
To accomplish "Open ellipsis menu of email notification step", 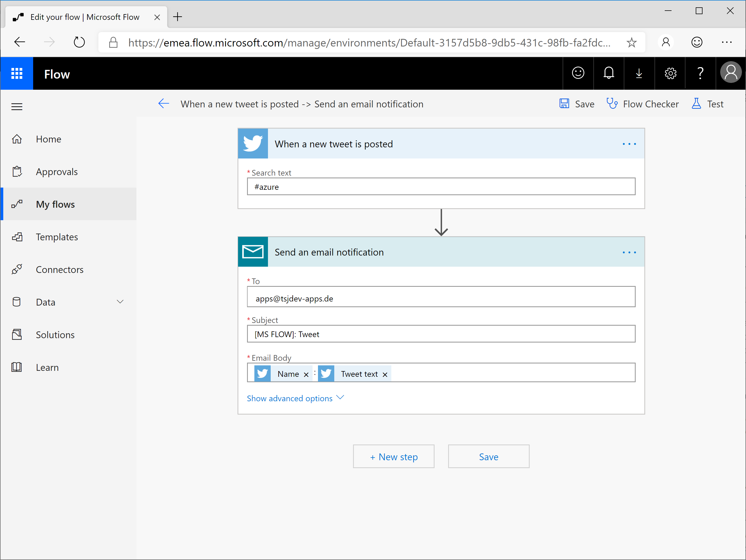I will 629,252.
